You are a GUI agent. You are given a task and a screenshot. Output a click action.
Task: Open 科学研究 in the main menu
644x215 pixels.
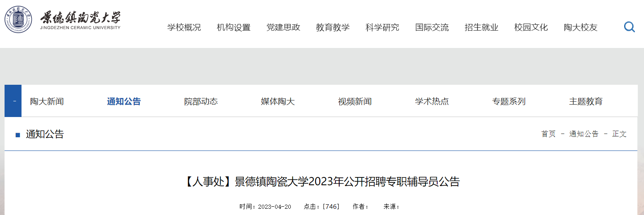point(383,27)
